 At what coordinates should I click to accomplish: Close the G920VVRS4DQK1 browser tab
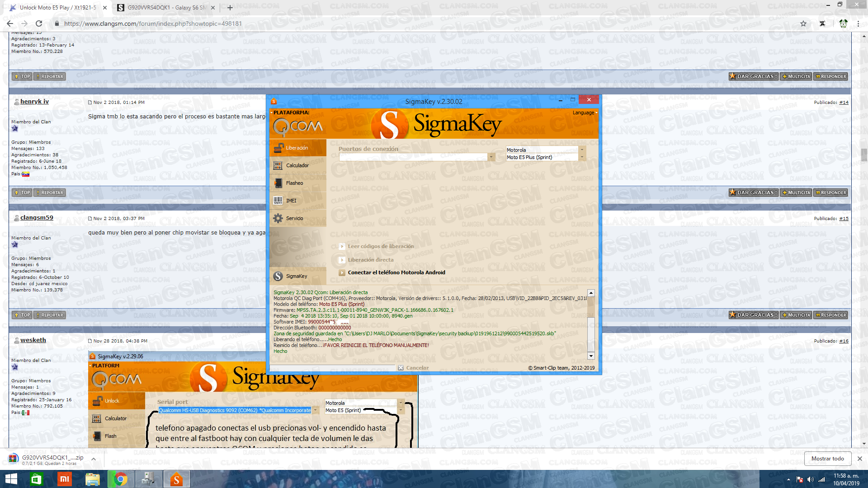(x=213, y=8)
